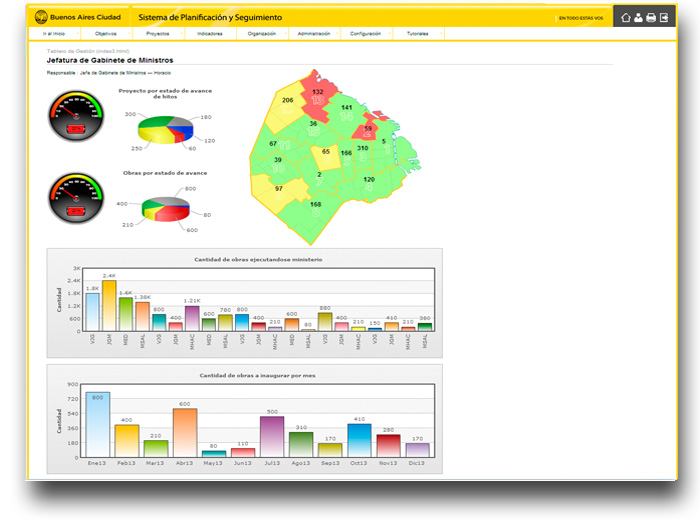
Task: Open the Indicadores menu
Action: pos(210,33)
